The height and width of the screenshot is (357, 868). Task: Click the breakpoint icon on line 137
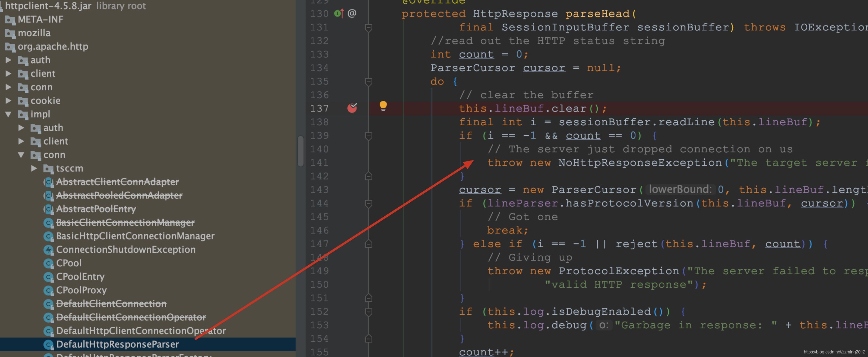tap(353, 107)
